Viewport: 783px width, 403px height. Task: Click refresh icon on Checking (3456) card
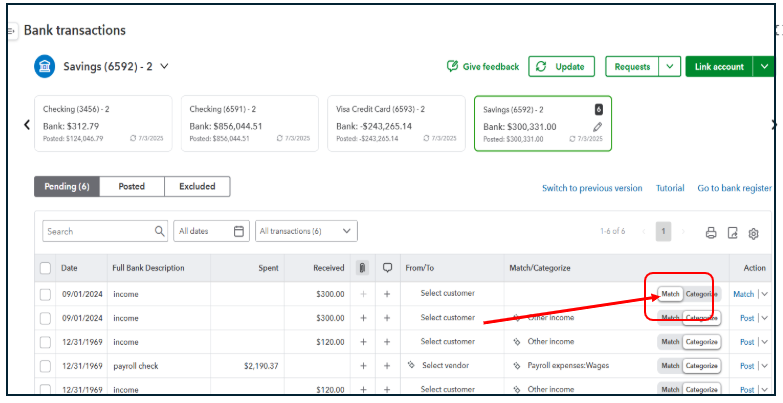[x=133, y=138]
